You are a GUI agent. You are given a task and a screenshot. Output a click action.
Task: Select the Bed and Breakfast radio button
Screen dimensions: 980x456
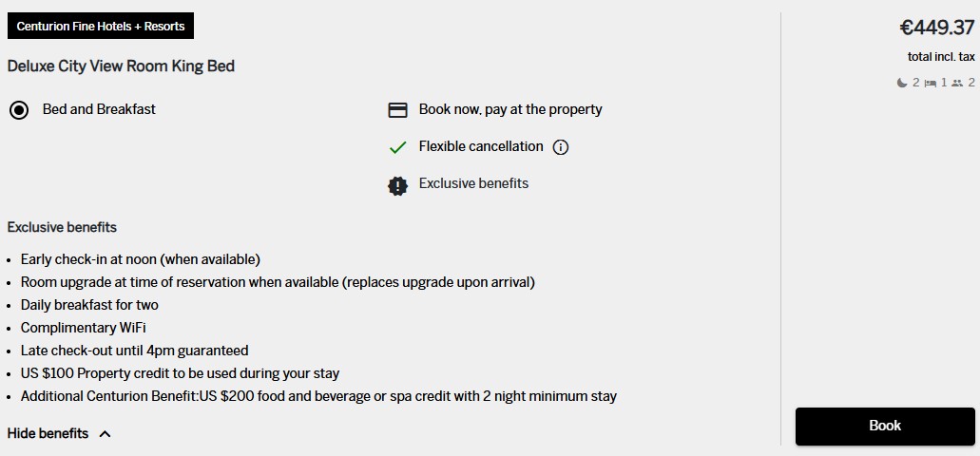[19, 111]
